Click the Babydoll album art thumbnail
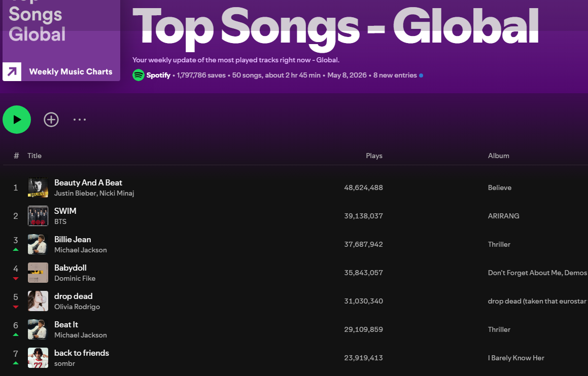588x376 pixels. [x=38, y=273]
